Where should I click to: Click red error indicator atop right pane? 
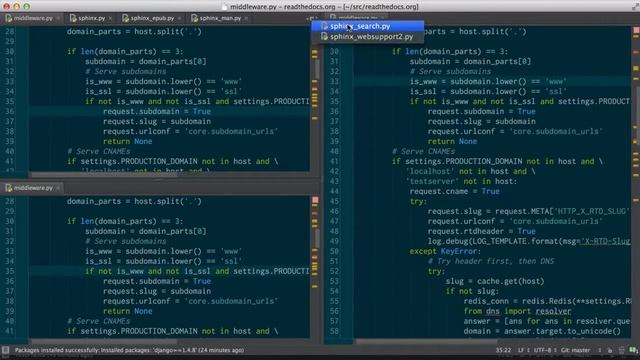(636, 30)
